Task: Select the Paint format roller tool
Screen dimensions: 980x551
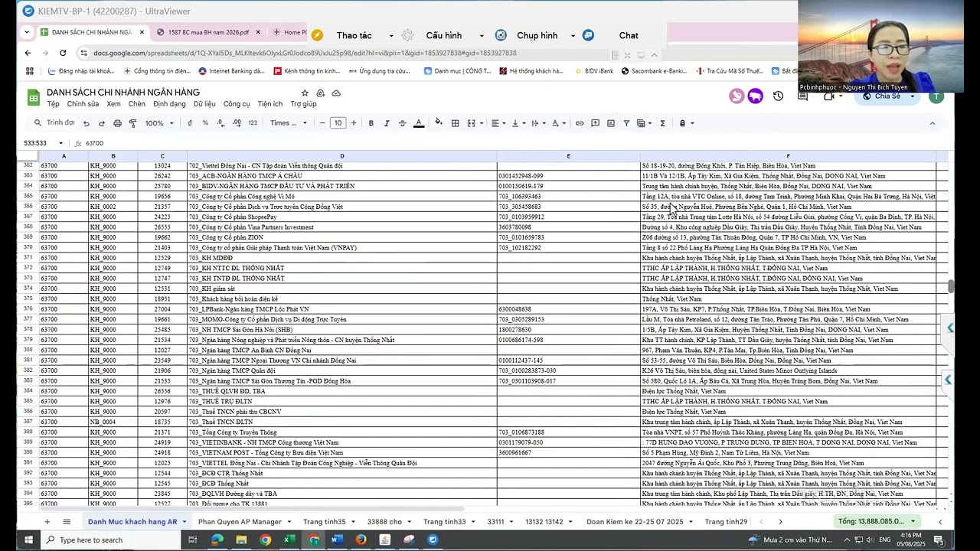Action: (x=132, y=123)
